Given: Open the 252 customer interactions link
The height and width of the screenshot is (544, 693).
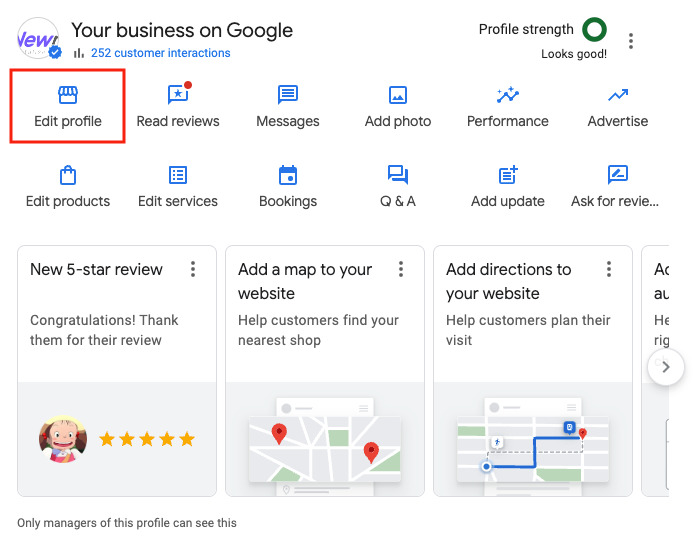Looking at the screenshot, I should tap(160, 53).
